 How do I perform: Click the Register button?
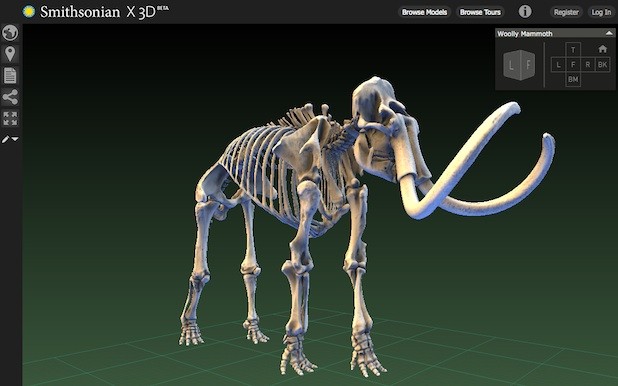[x=566, y=12]
